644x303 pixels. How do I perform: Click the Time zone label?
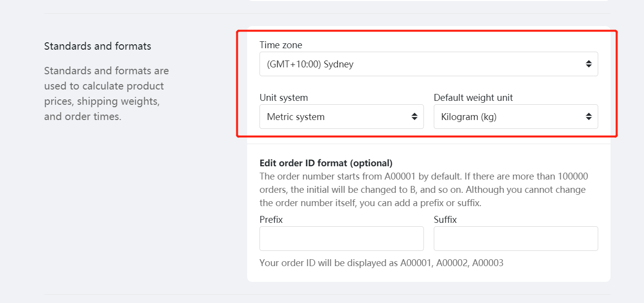tap(281, 45)
